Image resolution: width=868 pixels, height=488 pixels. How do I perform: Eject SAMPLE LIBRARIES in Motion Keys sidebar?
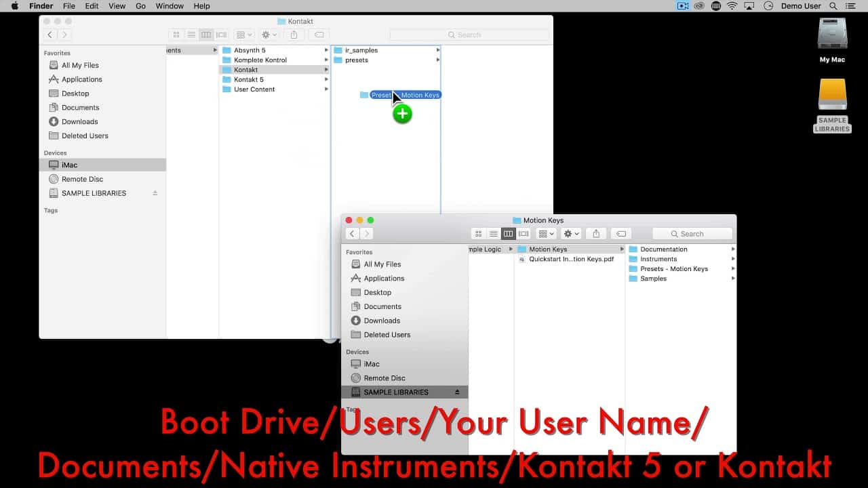[x=457, y=392]
